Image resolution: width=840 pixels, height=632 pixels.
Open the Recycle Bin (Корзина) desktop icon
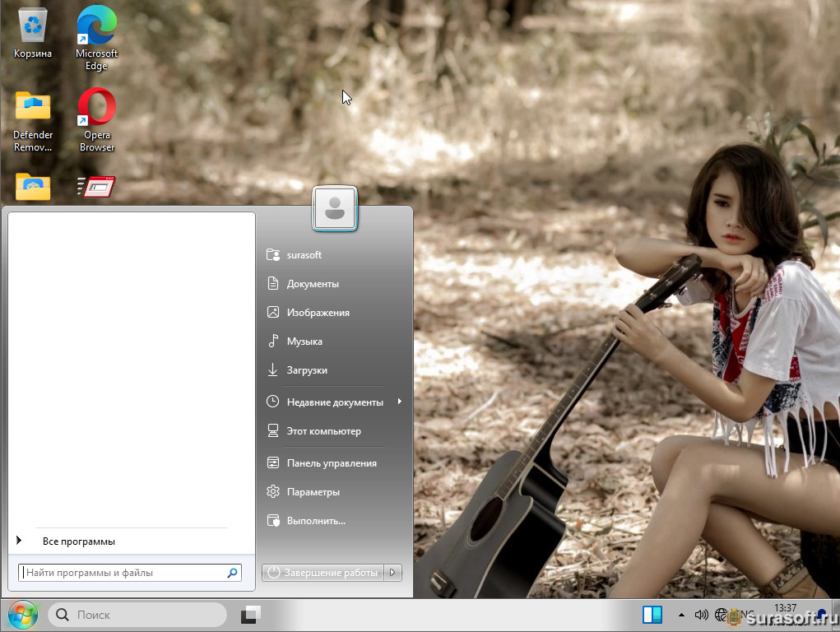pyautogui.click(x=33, y=34)
